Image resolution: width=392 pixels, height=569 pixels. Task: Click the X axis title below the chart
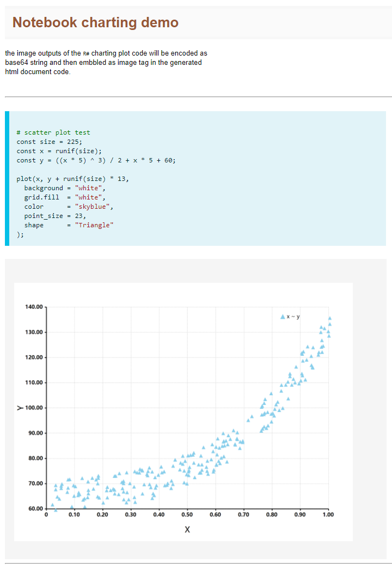click(x=187, y=529)
